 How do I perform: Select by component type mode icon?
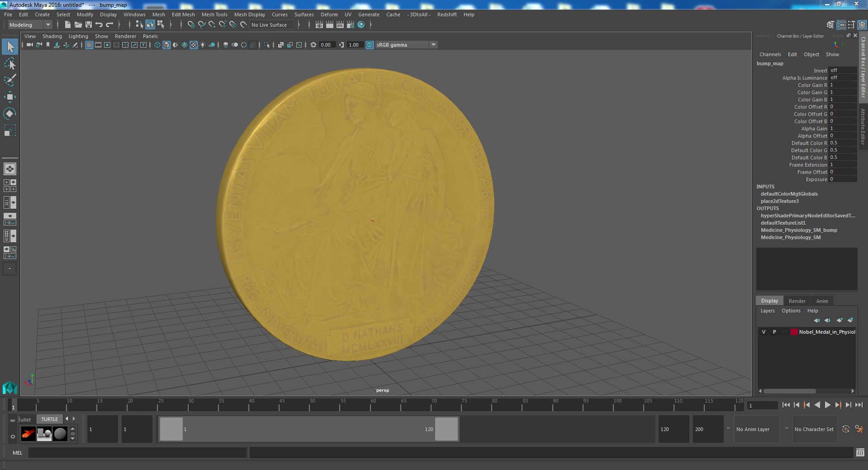click(161, 25)
